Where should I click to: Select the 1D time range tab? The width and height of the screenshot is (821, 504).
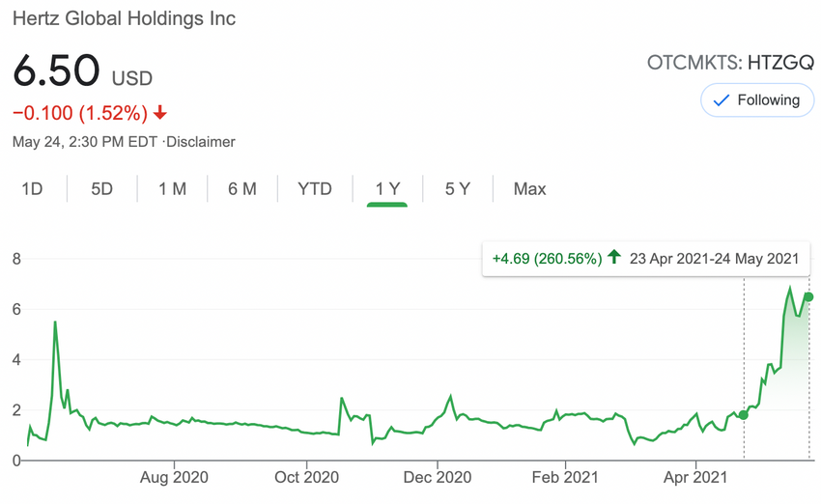tap(32, 189)
